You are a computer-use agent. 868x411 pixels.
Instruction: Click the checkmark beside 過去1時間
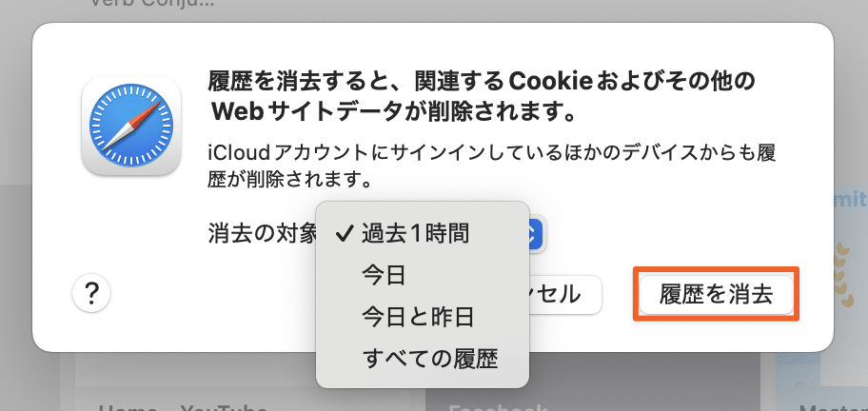[x=343, y=232]
